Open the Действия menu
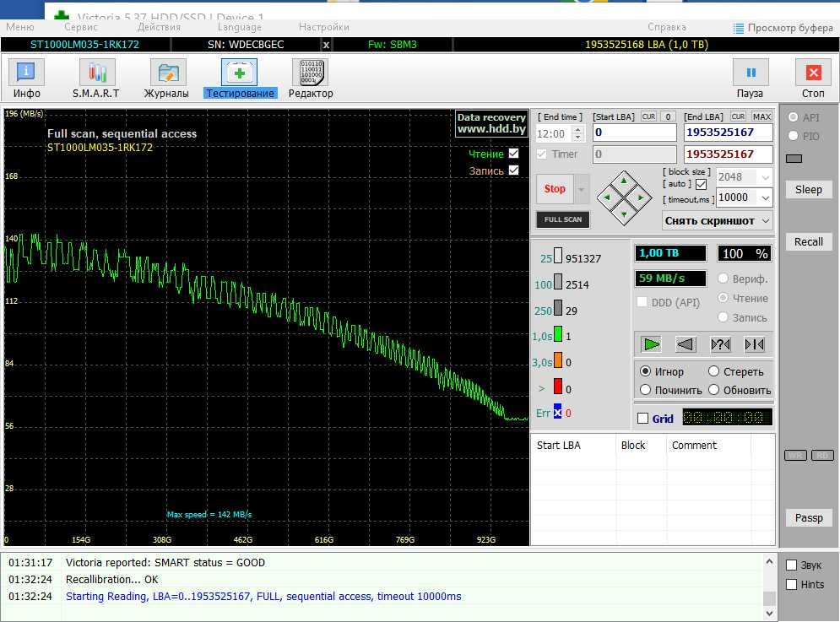This screenshot has height=622, width=840. [x=159, y=27]
